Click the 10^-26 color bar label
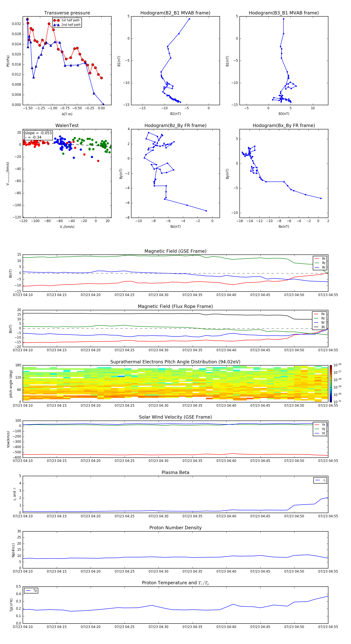This screenshot has height=644, width=351. pyautogui.click(x=337, y=365)
